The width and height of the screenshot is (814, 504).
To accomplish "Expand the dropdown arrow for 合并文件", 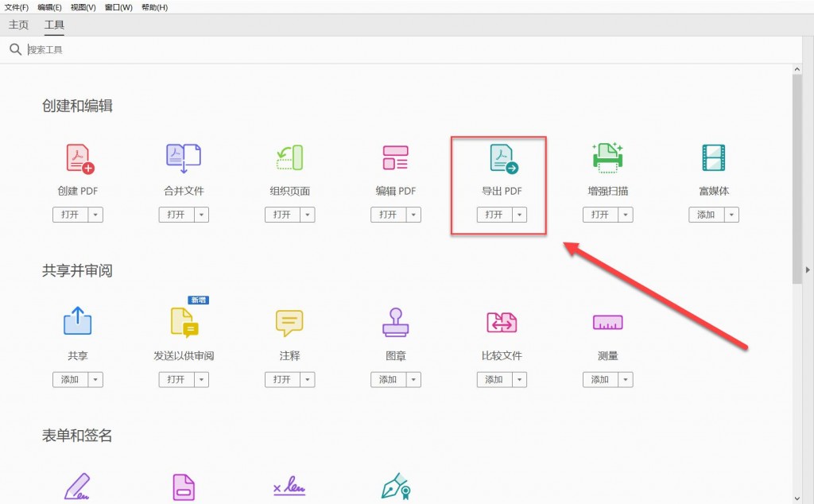I will click(201, 215).
